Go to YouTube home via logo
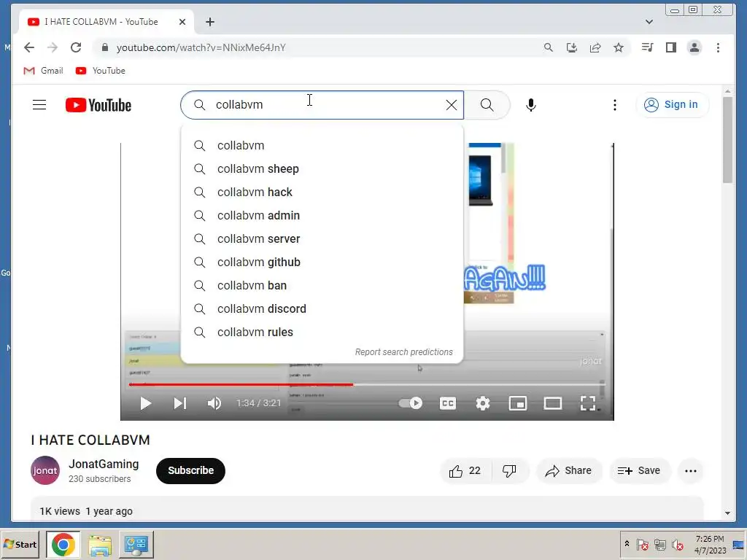The width and height of the screenshot is (747, 560). 98,105
